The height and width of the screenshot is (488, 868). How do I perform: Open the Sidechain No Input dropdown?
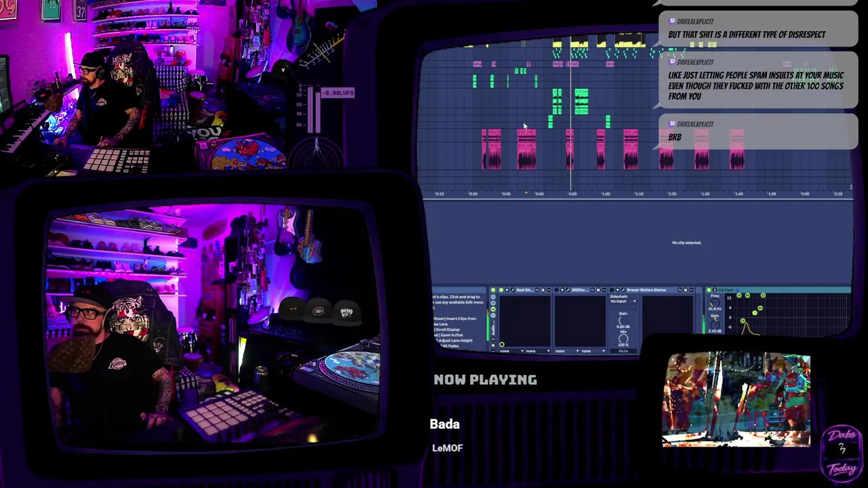(x=623, y=301)
